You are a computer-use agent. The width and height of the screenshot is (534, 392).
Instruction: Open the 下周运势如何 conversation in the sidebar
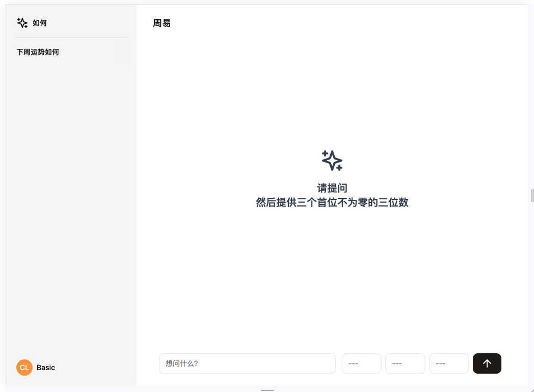tap(38, 52)
